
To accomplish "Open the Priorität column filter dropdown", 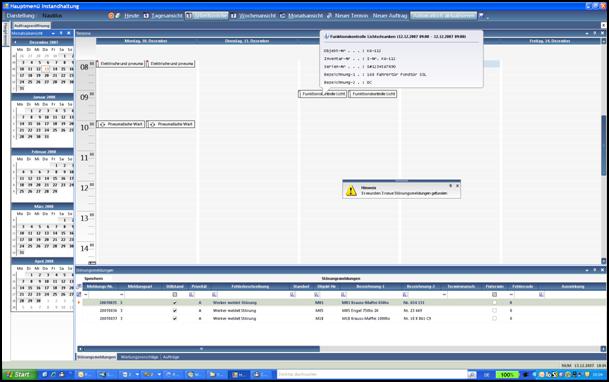I will point(191,295).
